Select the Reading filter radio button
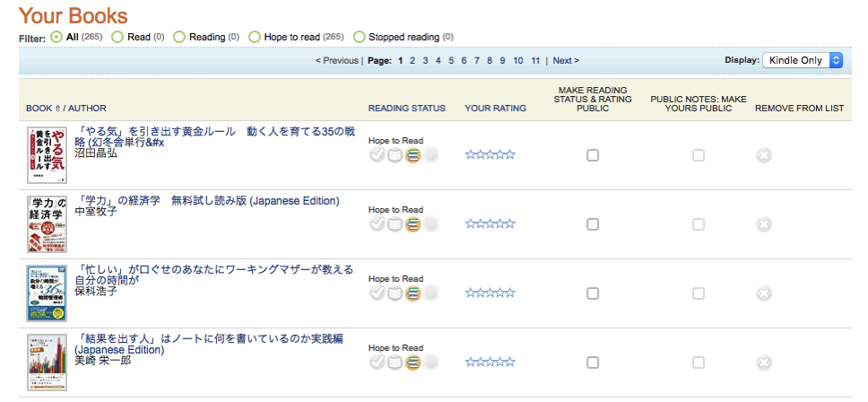 (179, 37)
